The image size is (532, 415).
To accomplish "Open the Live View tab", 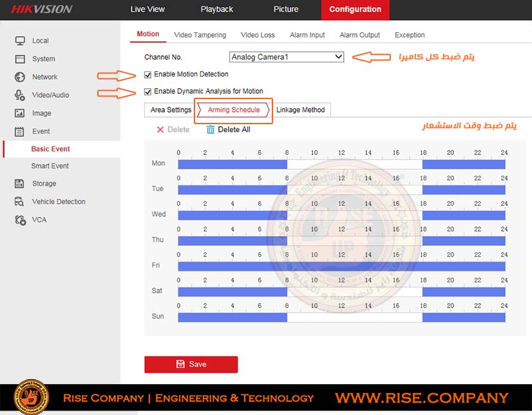I will pos(147,9).
